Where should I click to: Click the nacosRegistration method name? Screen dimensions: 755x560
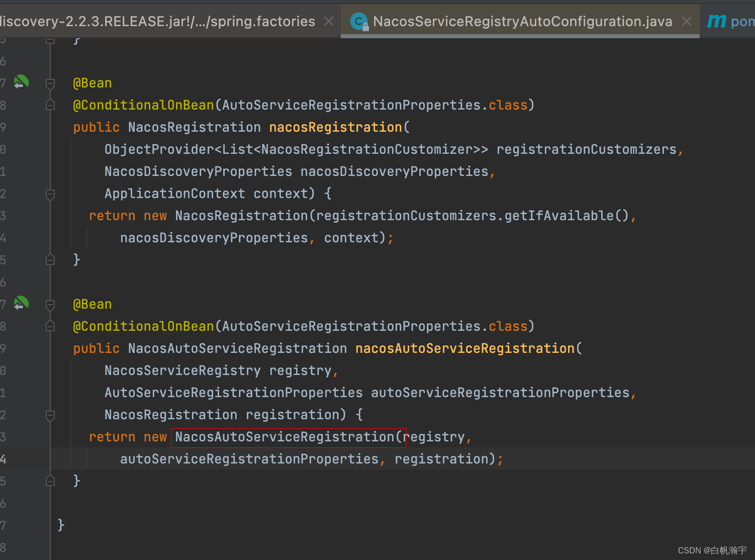point(335,127)
